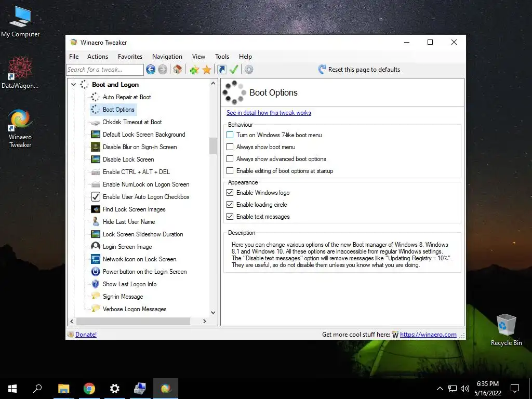532x399 pixels.
Task: Click the Disable Blur on Sign-in Screen icon
Action: click(96, 147)
